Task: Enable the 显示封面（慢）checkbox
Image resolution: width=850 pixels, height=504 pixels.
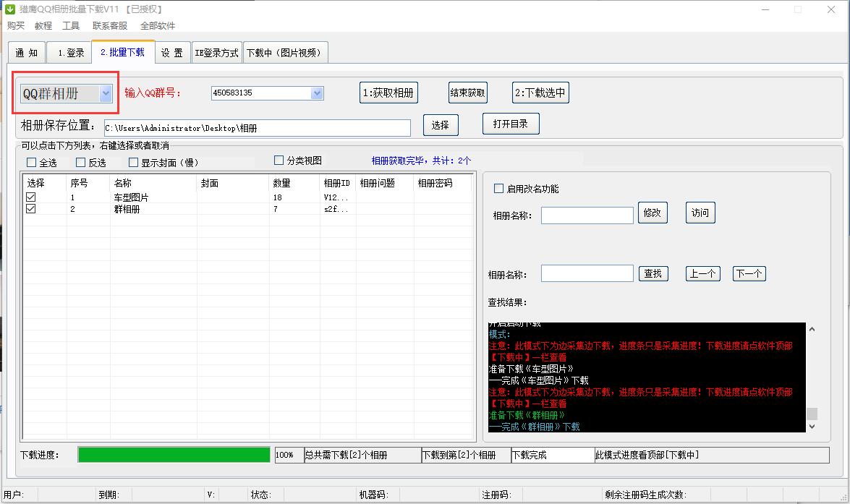Action: pyautogui.click(x=133, y=163)
